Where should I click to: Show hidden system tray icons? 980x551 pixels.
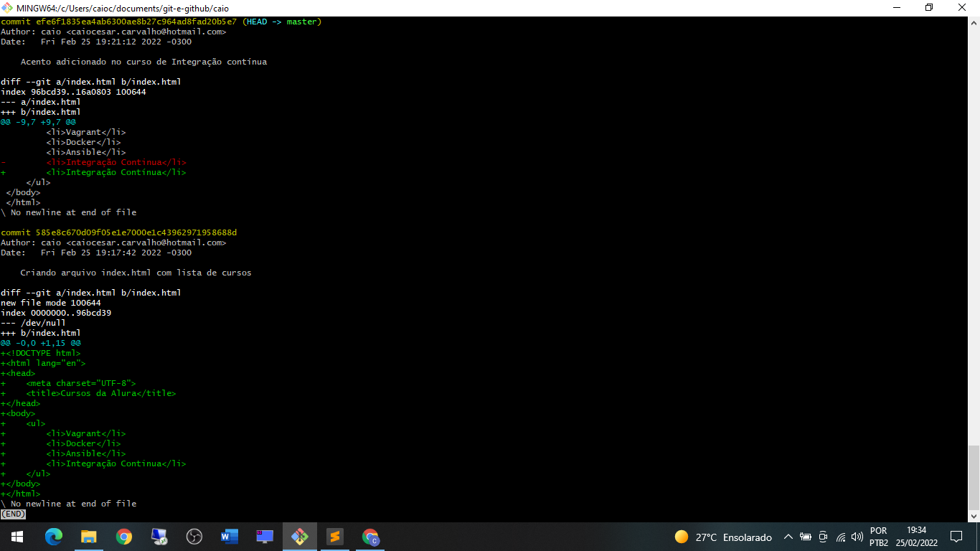788,537
